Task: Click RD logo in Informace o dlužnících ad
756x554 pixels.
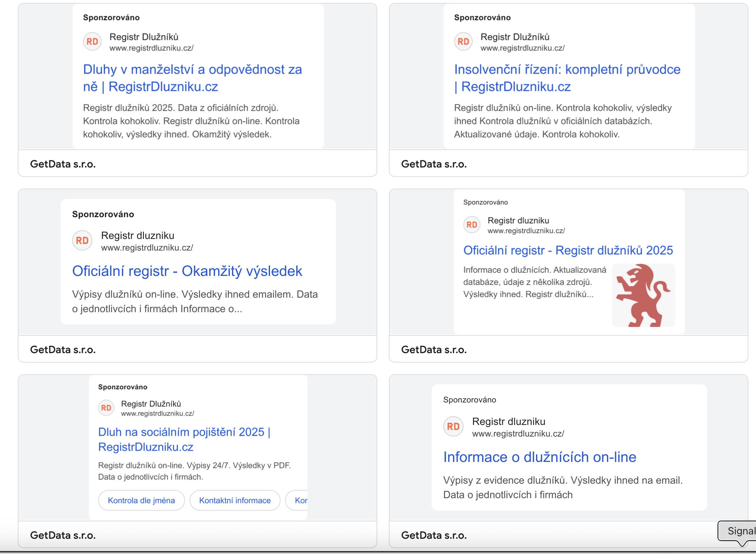Action: point(453,426)
